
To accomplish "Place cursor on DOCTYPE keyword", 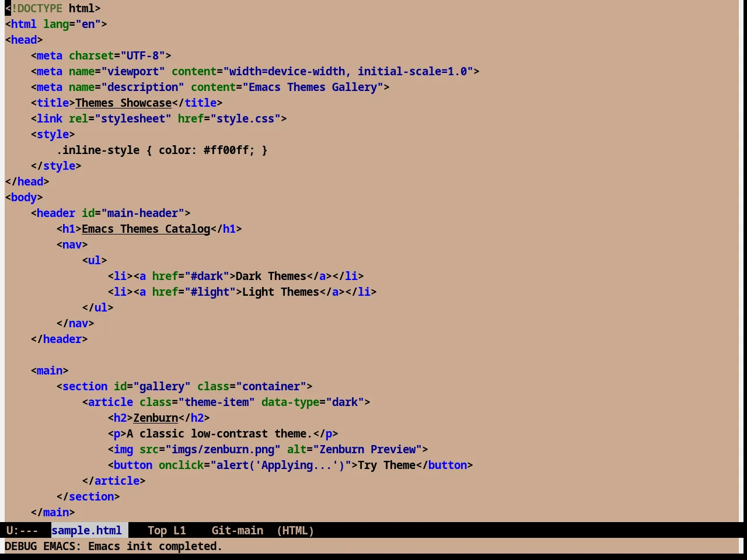I will pos(40,8).
